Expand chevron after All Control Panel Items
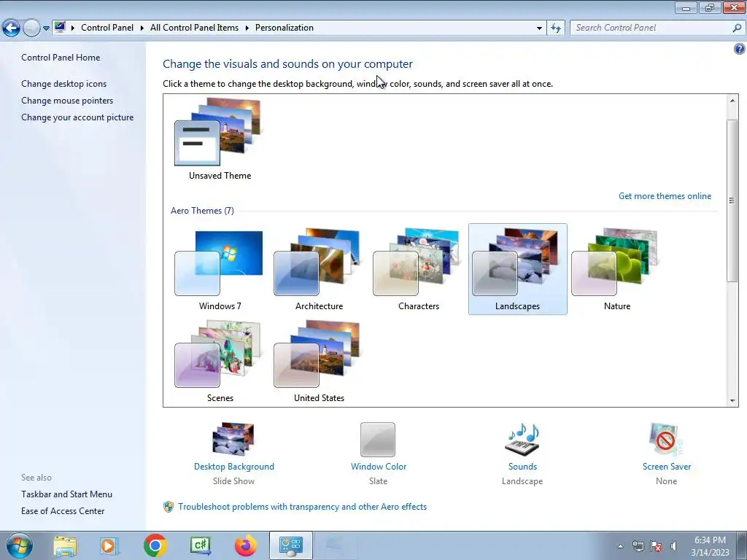 [x=247, y=28]
